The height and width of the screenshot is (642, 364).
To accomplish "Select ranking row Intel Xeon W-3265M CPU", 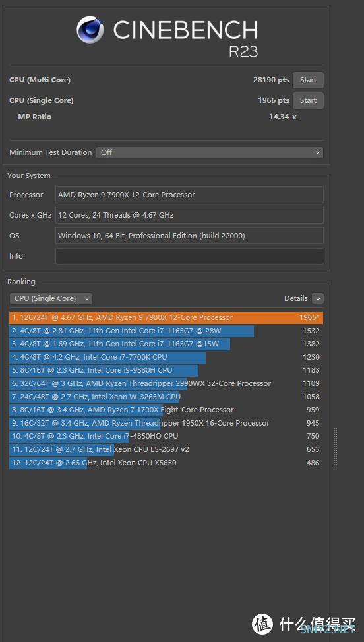I will coord(166,397).
